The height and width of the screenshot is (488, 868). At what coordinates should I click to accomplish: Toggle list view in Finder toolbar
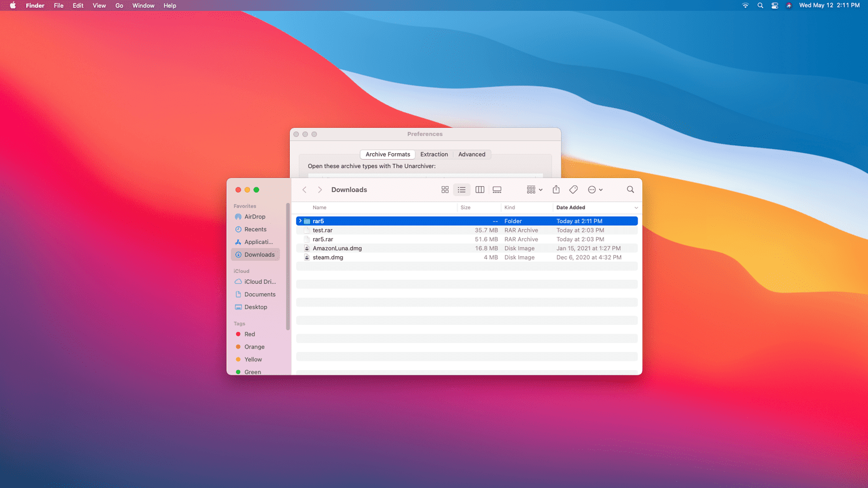tap(462, 190)
